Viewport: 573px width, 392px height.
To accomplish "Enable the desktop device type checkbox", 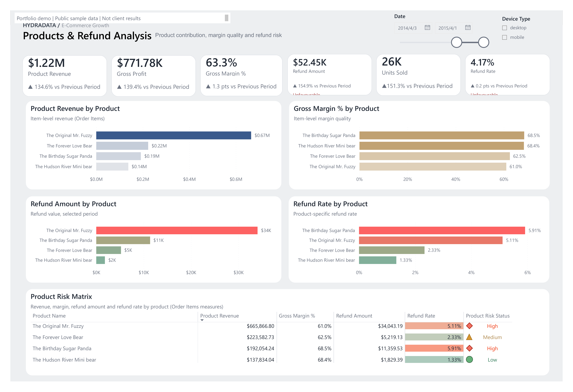I will coord(505,28).
